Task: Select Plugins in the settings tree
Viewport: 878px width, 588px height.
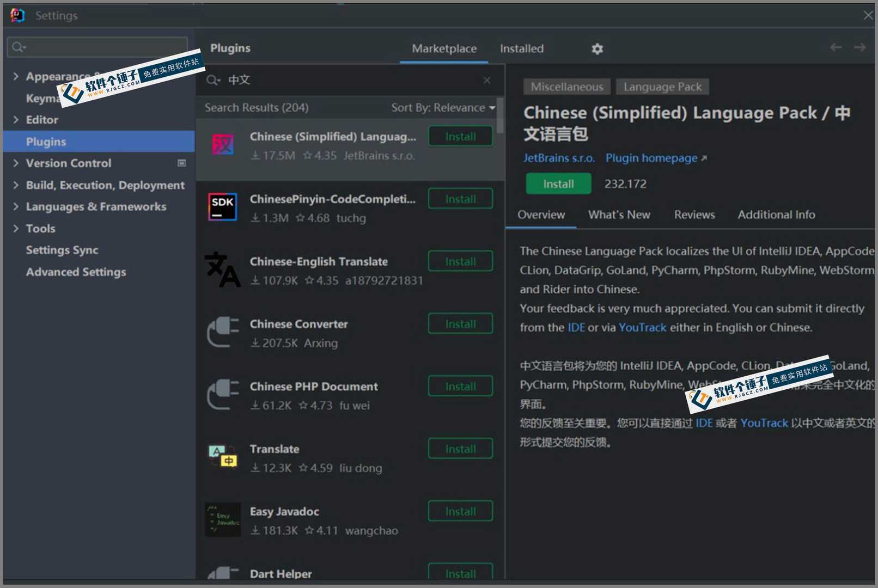Action: click(x=99, y=142)
